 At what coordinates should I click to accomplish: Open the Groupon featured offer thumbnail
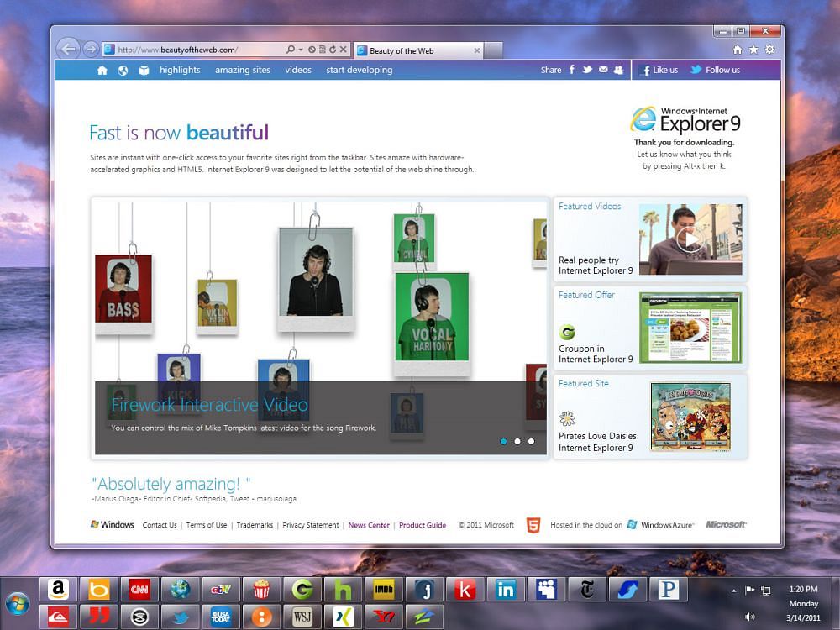pyautogui.click(x=690, y=328)
